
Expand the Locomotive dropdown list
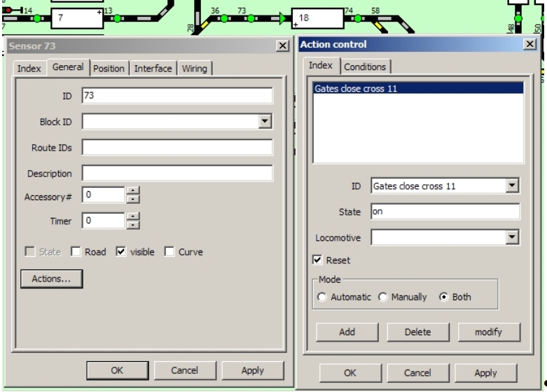click(x=512, y=238)
